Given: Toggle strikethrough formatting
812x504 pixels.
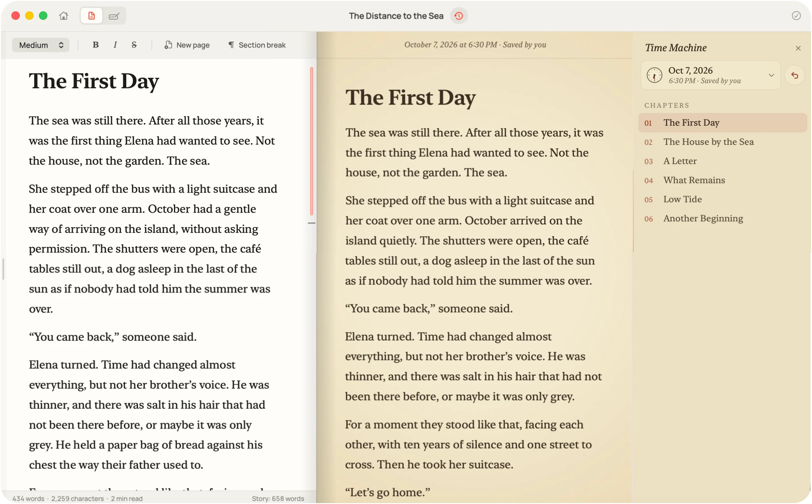Looking at the screenshot, I should (134, 45).
